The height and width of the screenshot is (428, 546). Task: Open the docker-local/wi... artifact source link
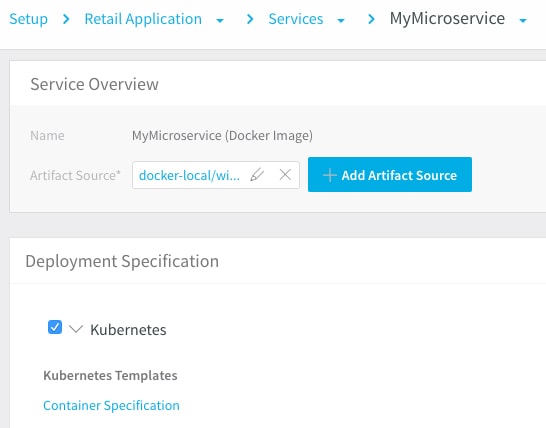[189, 175]
